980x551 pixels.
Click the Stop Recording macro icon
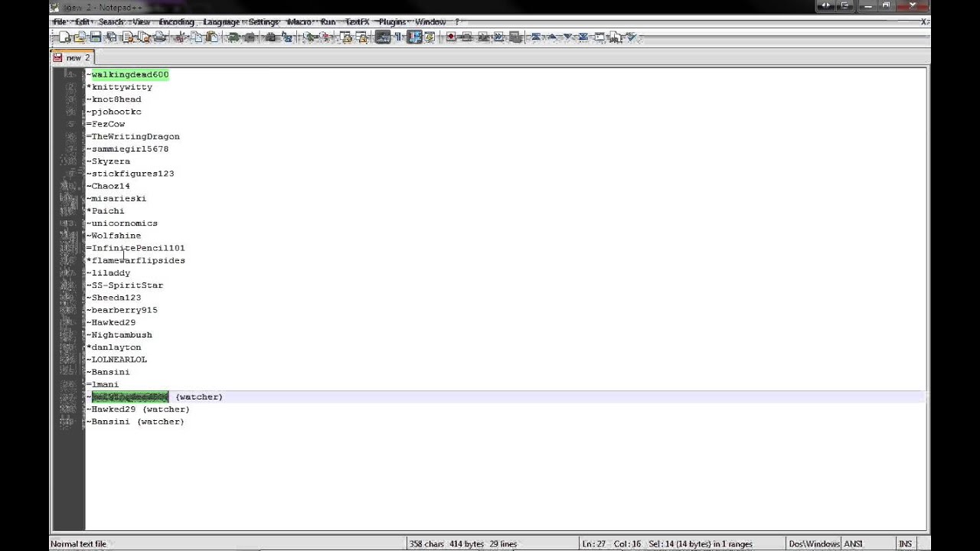[467, 37]
